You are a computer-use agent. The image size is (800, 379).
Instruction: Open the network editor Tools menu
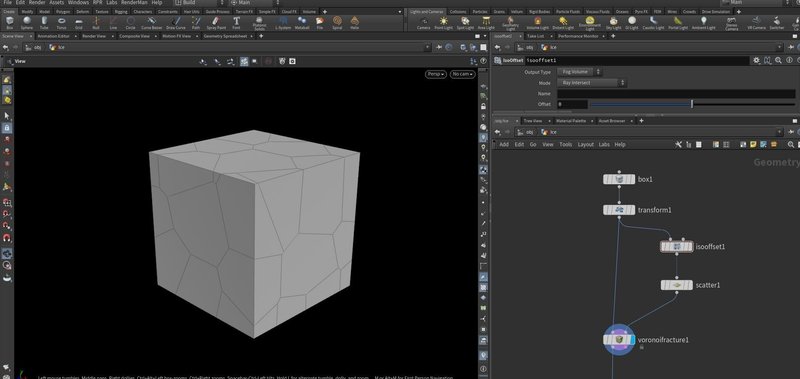pos(565,144)
